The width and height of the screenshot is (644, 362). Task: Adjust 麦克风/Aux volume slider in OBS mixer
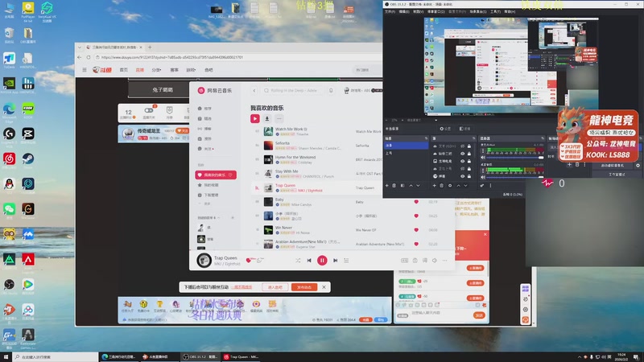[x=515, y=158]
